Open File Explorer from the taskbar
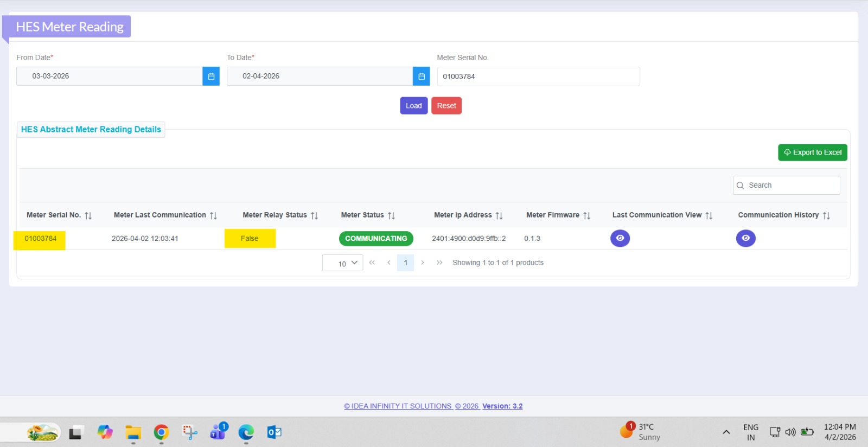 133,432
